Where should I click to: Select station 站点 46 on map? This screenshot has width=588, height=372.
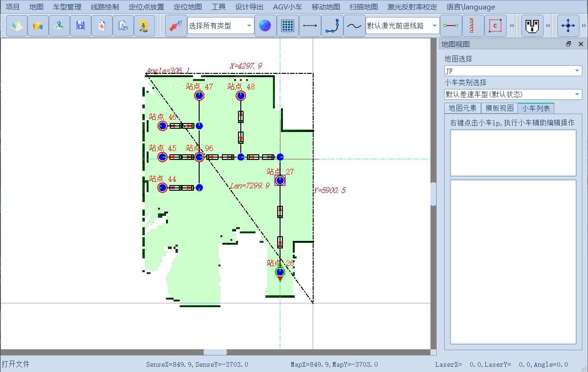[x=162, y=125]
